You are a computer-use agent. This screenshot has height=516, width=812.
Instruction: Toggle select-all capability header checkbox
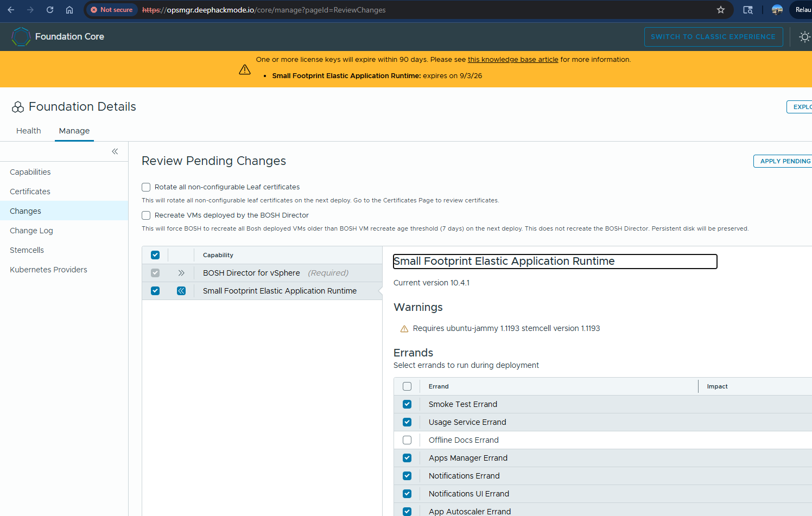pos(155,255)
